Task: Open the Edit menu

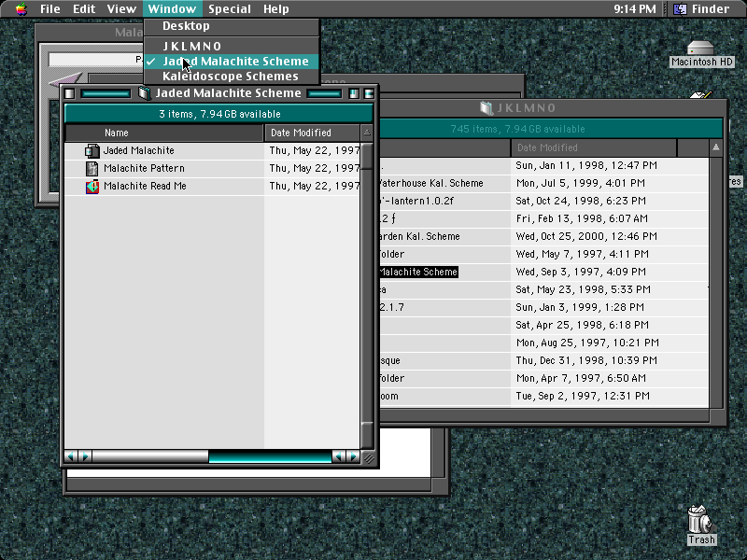Action: tap(84, 9)
